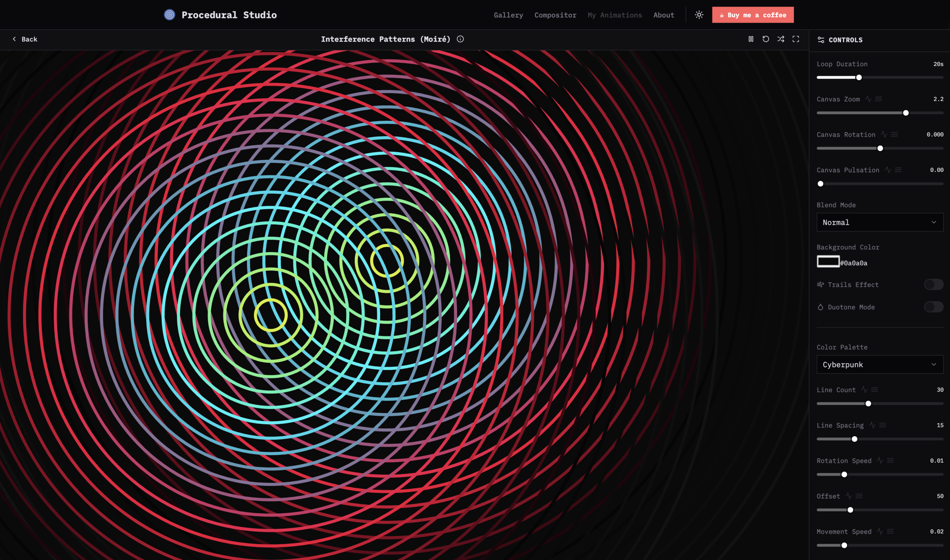Go to the Compositor page
Screen dimensions: 950x560
point(555,15)
